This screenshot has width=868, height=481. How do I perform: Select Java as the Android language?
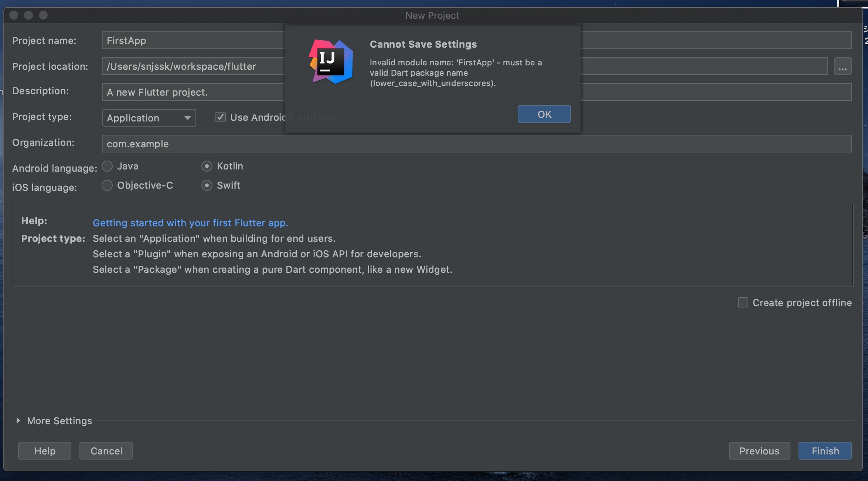[107, 166]
